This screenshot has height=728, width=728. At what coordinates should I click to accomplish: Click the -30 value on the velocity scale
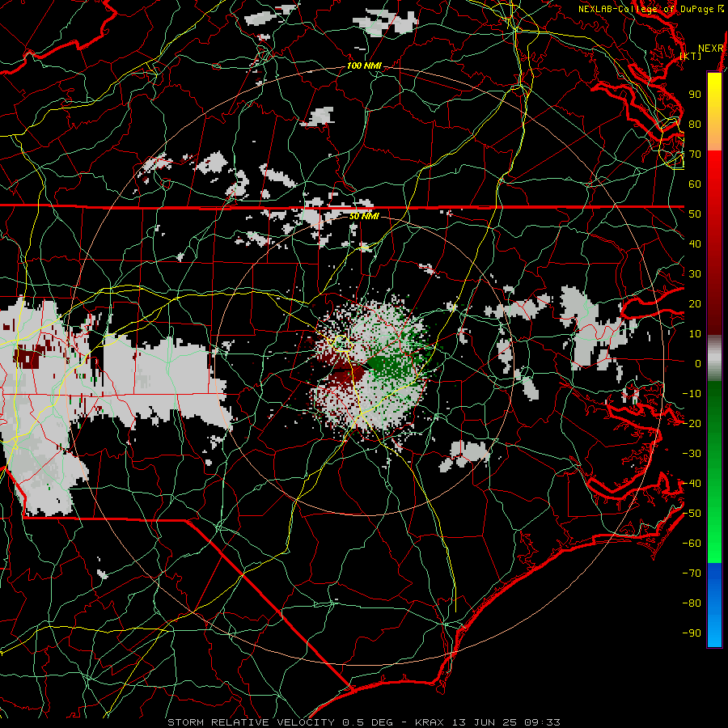[692, 454]
